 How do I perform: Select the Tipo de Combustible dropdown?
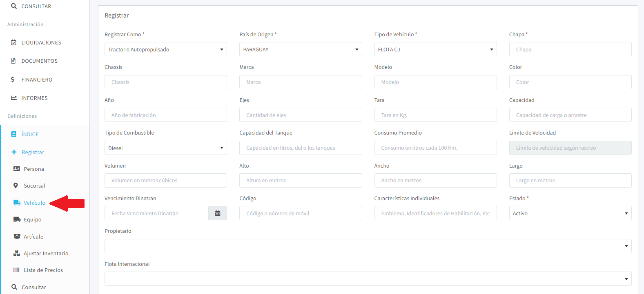165,148
